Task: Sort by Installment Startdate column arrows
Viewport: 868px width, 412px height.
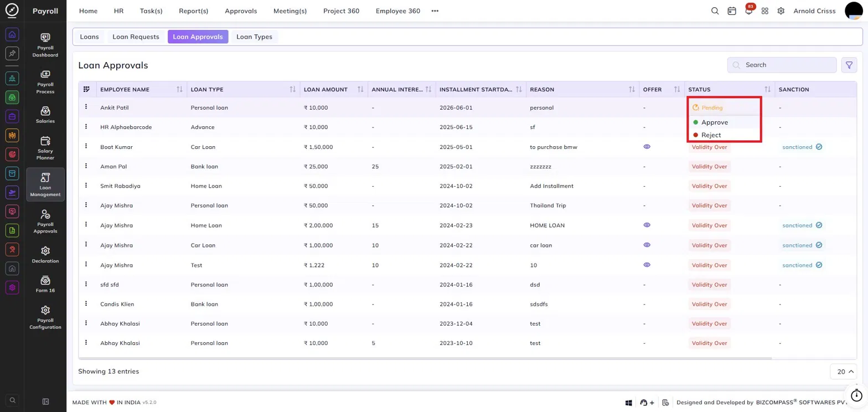Action: point(519,90)
